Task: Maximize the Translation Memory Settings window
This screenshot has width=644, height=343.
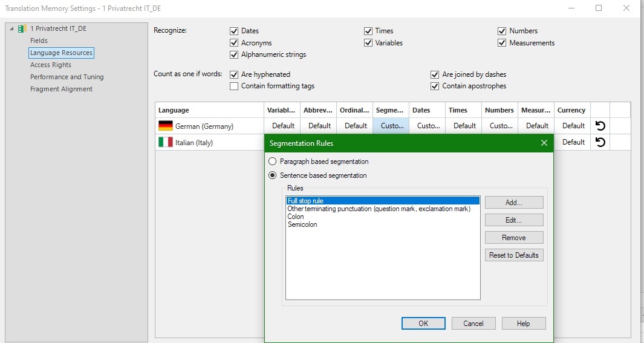Action: [599, 8]
